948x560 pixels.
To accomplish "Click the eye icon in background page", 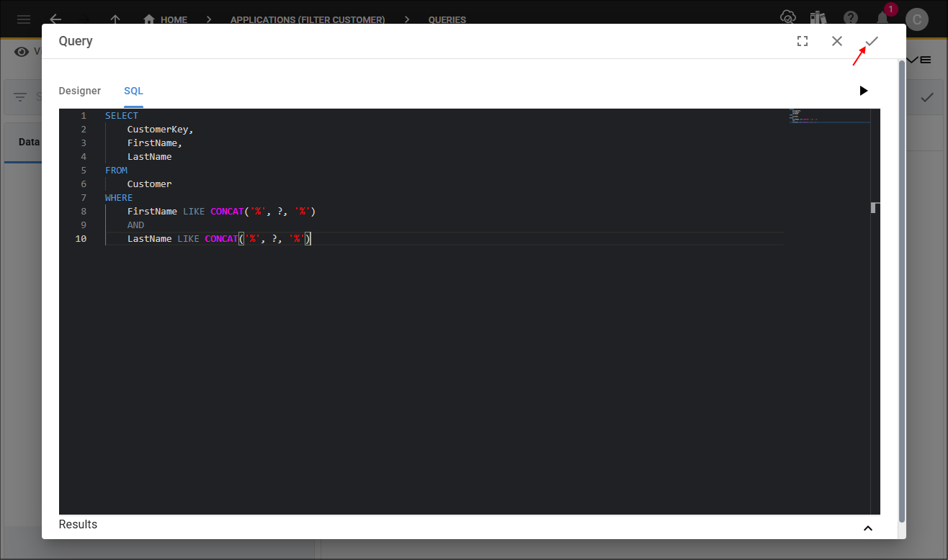I will point(22,52).
